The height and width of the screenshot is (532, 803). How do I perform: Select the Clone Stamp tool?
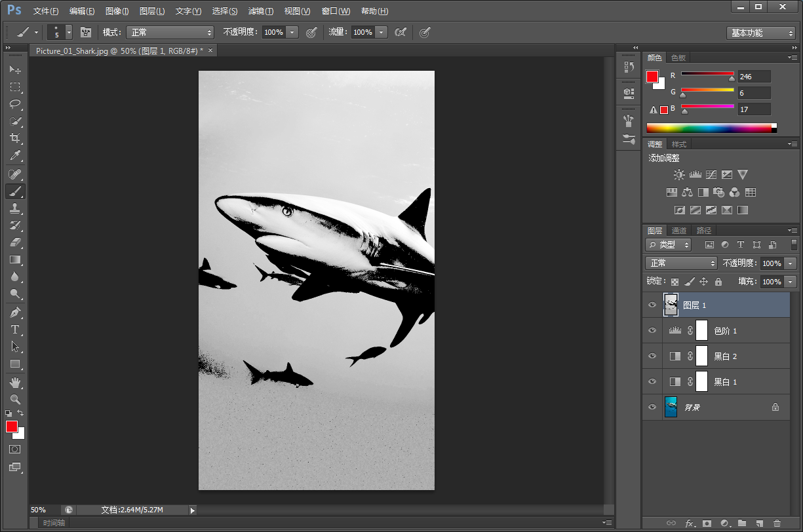click(14, 208)
